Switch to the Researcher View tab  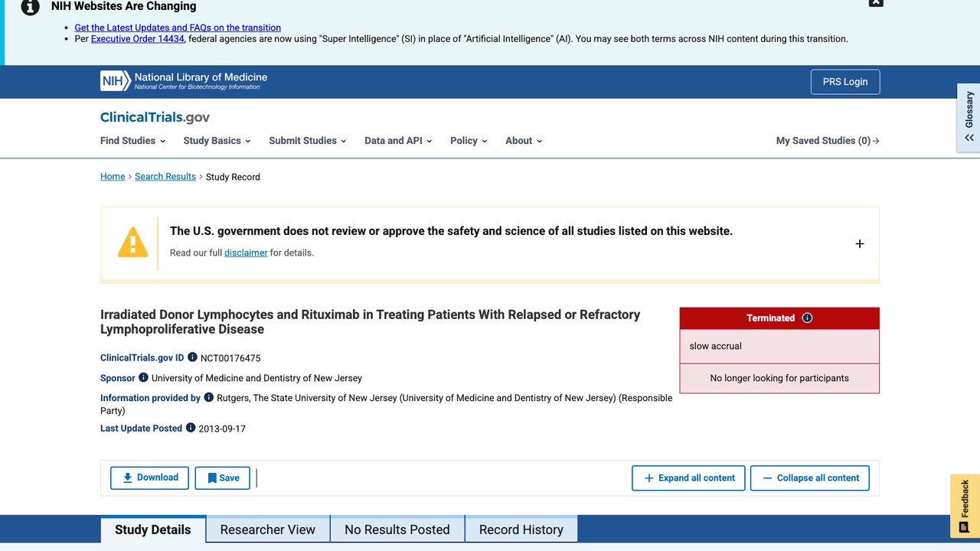point(268,530)
